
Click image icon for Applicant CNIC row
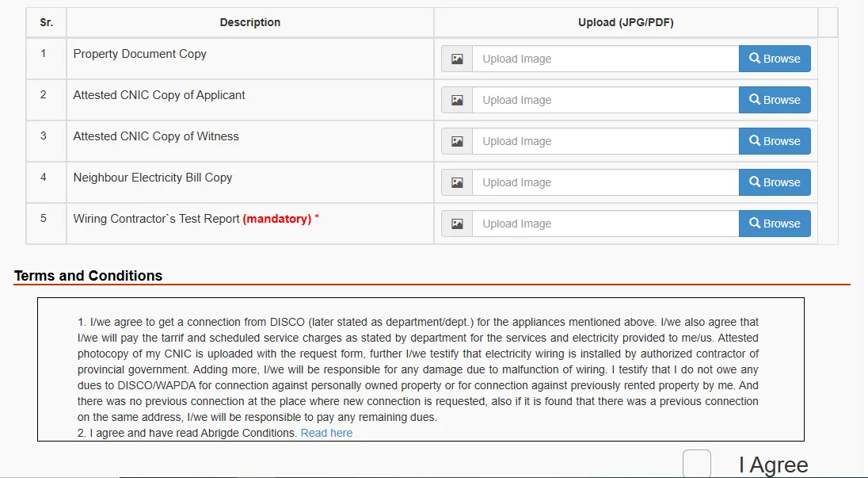[x=457, y=100]
